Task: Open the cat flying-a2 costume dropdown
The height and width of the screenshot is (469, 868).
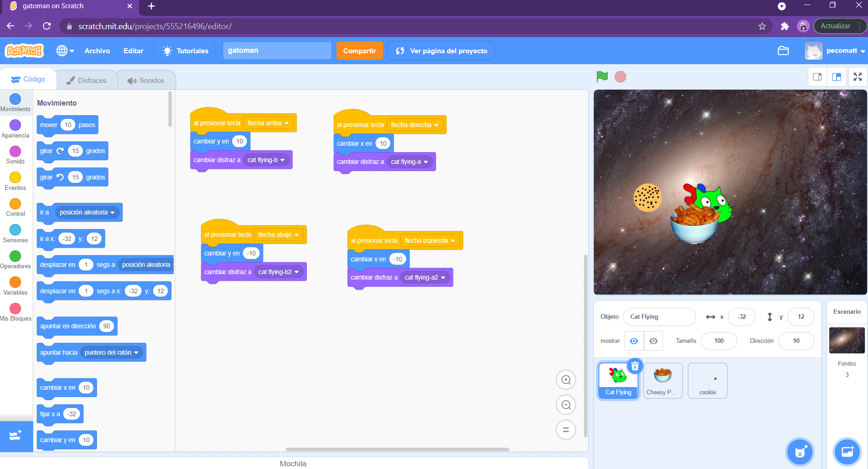Action: click(x=425, y=277)
